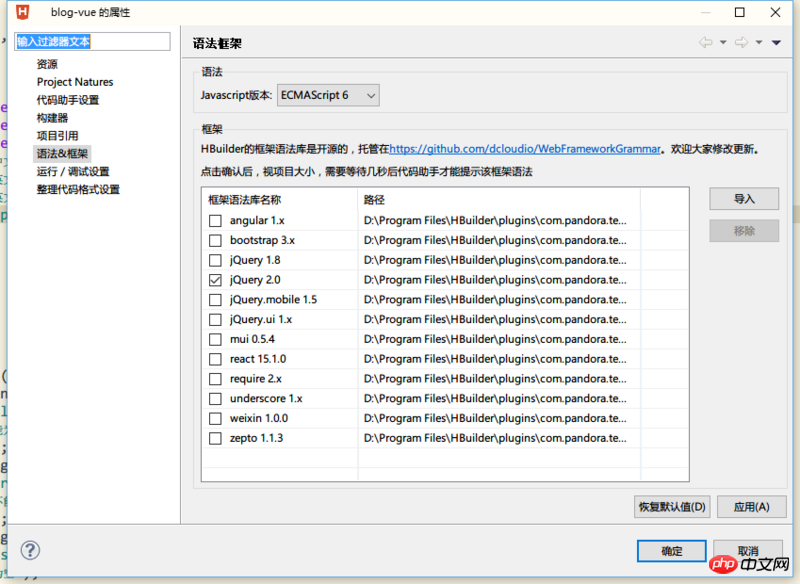Check the angular 1.x checkbox
This screenshot has width=800, height=584.
215,221
